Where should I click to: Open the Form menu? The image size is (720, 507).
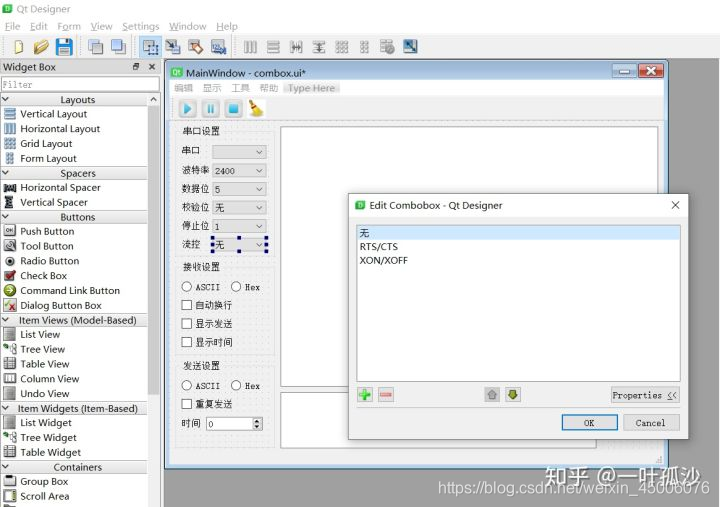point(69,27)
